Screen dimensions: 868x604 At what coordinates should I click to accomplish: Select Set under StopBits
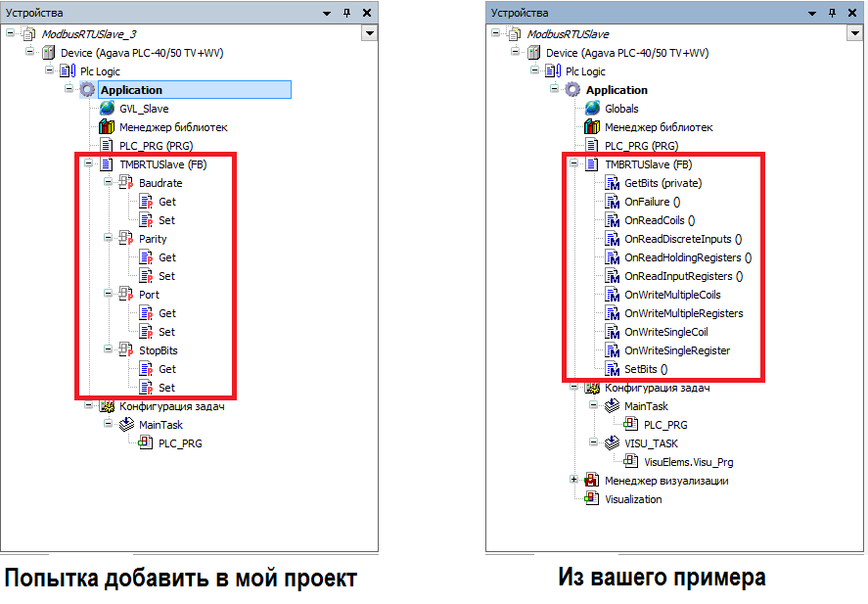(166, 388)
